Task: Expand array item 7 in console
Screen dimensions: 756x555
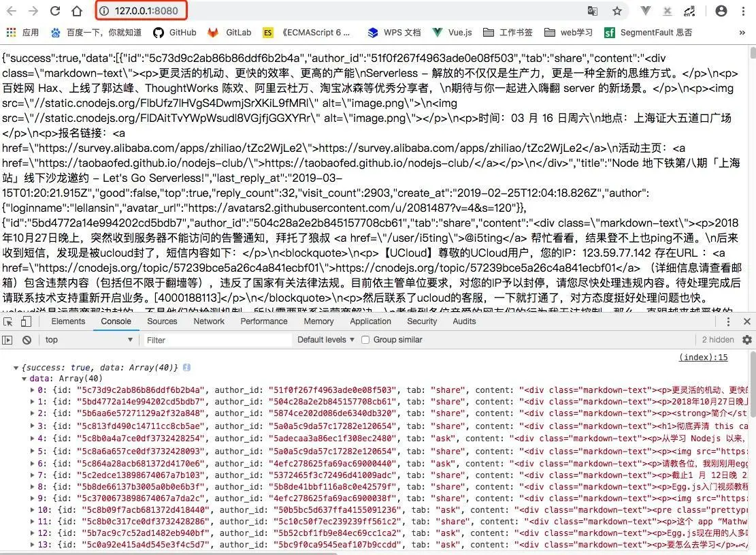Action: point(32,475)
